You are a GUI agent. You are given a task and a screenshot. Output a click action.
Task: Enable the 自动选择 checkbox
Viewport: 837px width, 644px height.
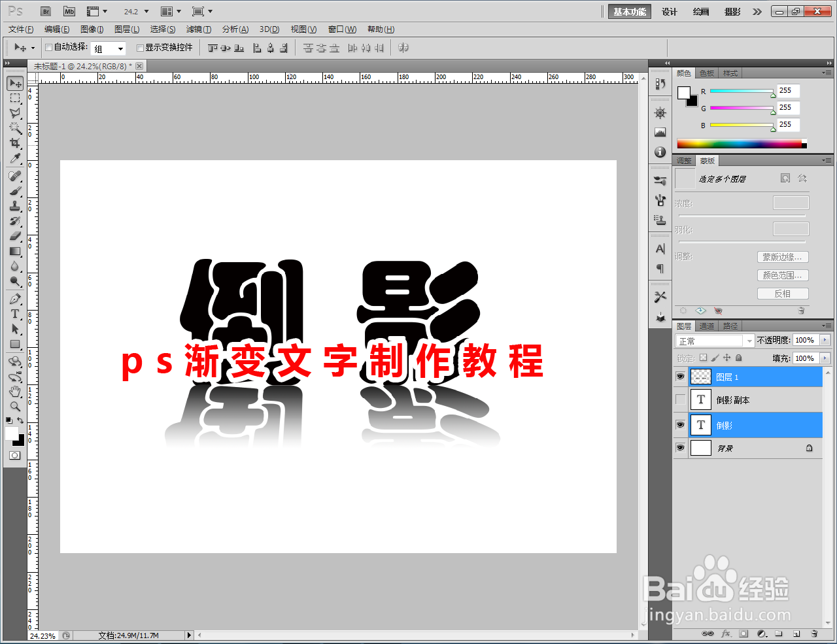click(48, 47)
